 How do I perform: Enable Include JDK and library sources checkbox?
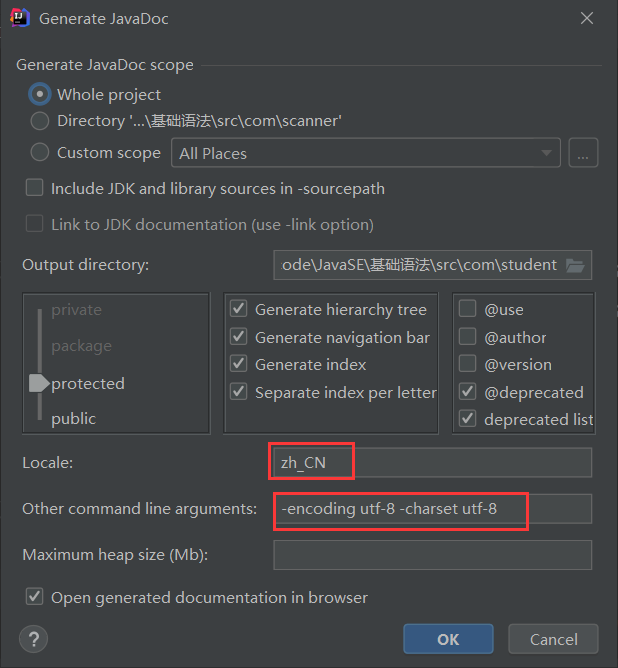point(34,187)
